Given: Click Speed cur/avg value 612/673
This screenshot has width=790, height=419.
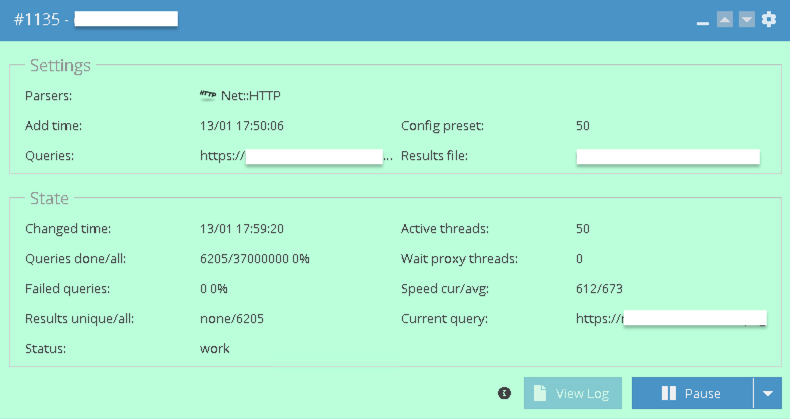Looking at the screenshot, I should click(600, 289).
